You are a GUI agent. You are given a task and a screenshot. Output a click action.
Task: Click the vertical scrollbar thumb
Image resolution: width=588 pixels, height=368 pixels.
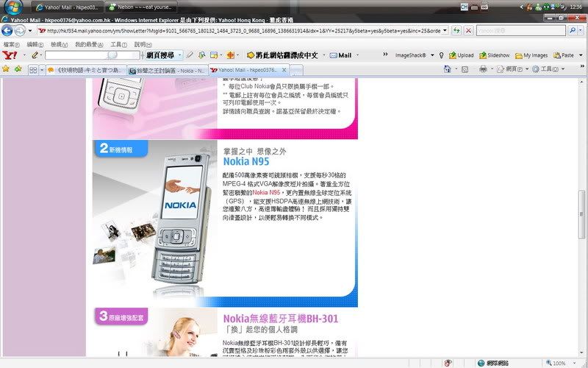(x=581, y=214)
